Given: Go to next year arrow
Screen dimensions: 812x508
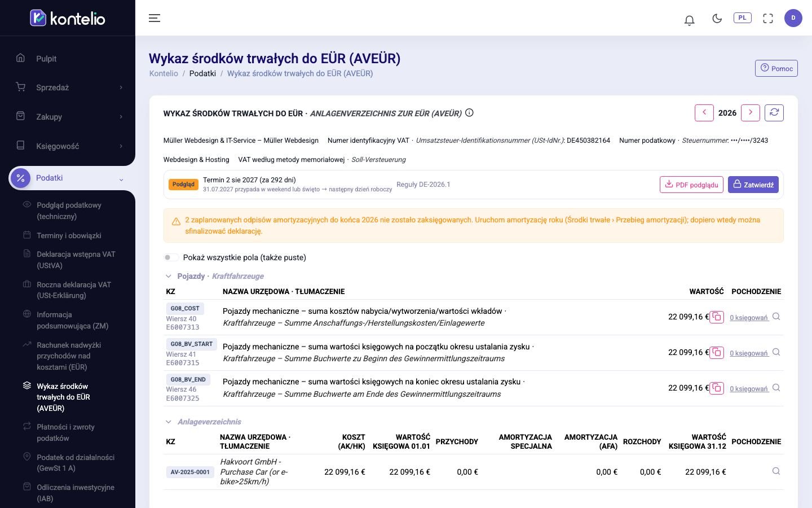Looking at the screenshot, I should click(751, 113).
